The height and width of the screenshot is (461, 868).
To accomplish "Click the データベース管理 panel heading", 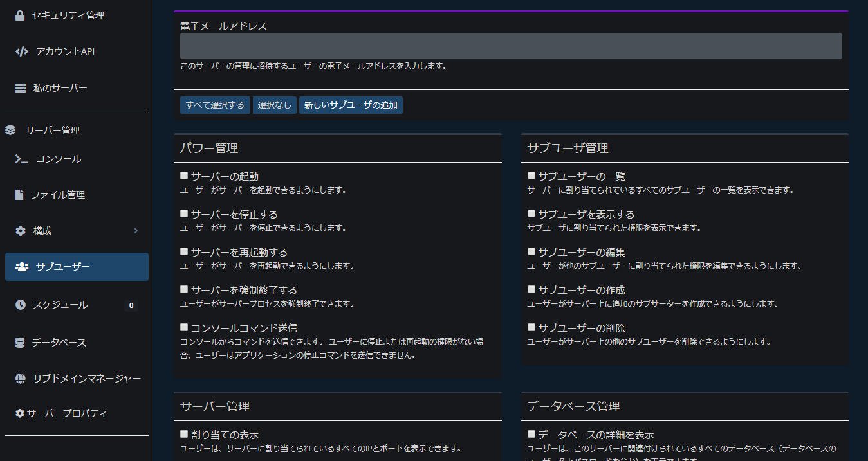I will [x=573, y=407].
